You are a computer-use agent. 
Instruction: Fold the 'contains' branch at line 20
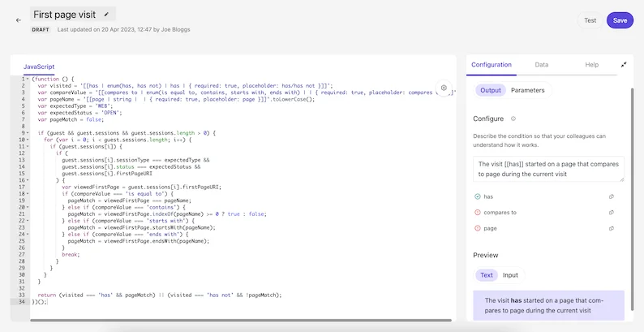(x=28, y=207)
